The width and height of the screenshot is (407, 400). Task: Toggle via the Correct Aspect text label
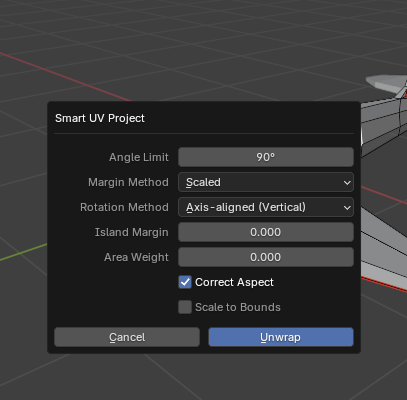pos(234,282)
